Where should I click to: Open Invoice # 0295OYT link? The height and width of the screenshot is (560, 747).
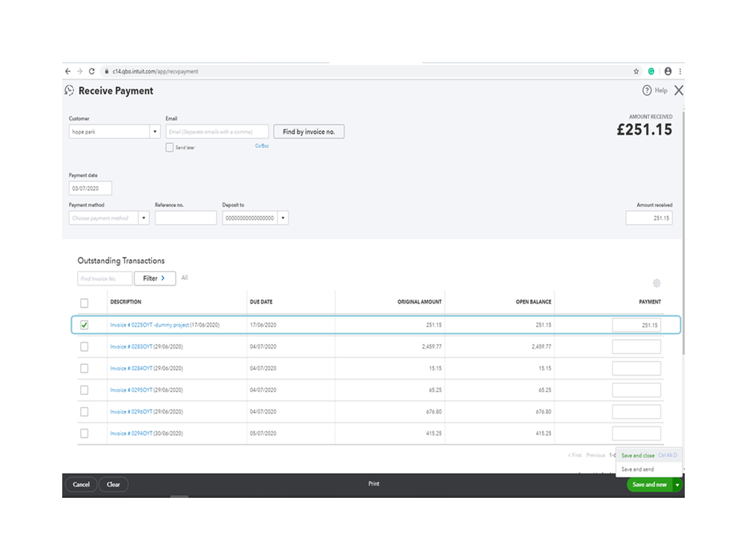point(131,390)
